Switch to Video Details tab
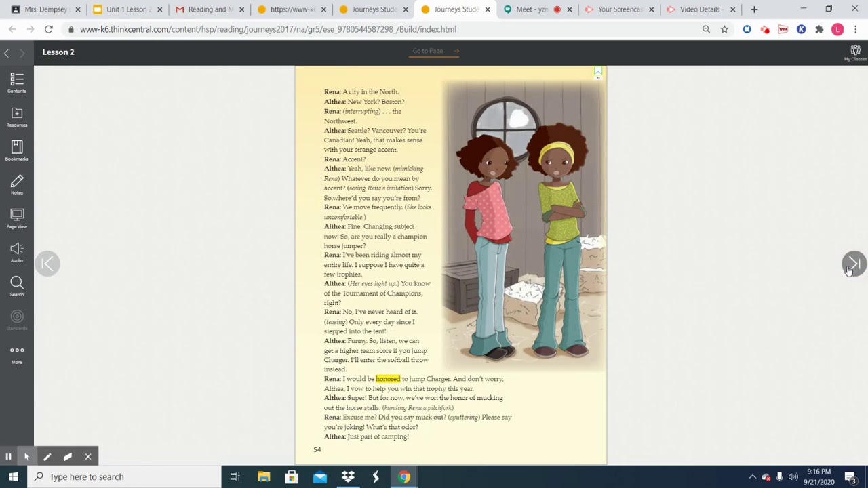This screenshot has height=488, width=868. point(702,9)
